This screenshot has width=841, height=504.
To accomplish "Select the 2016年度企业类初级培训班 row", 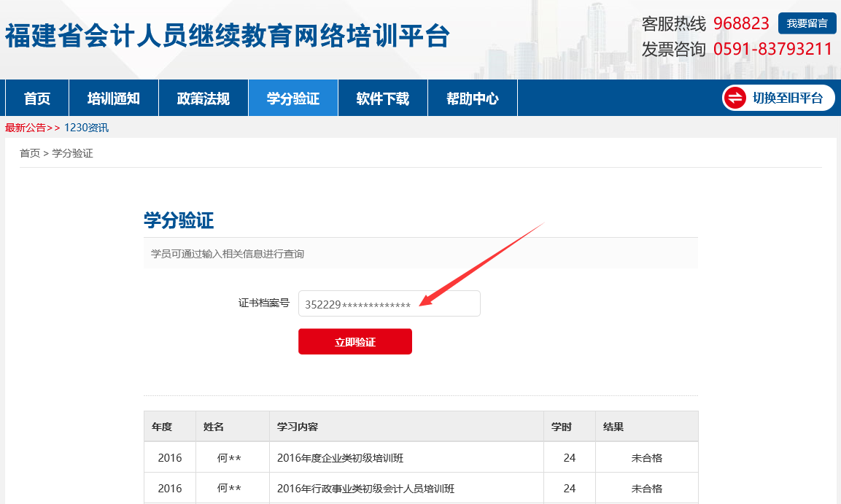I will coord(340,458).
